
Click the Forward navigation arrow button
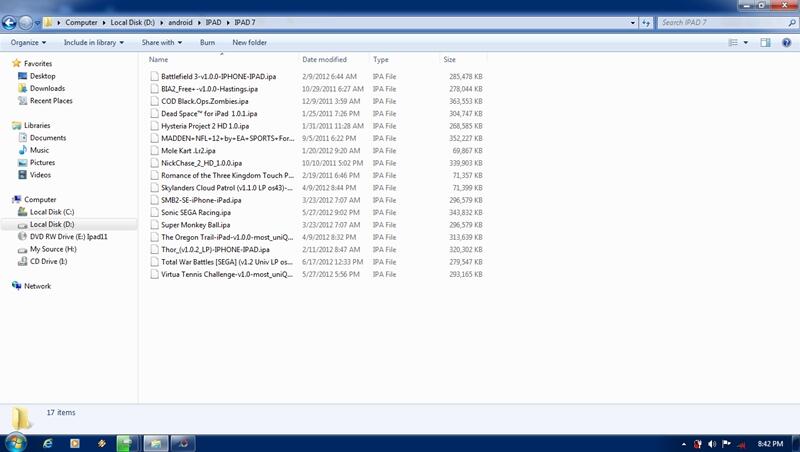[x=26, y=22]
